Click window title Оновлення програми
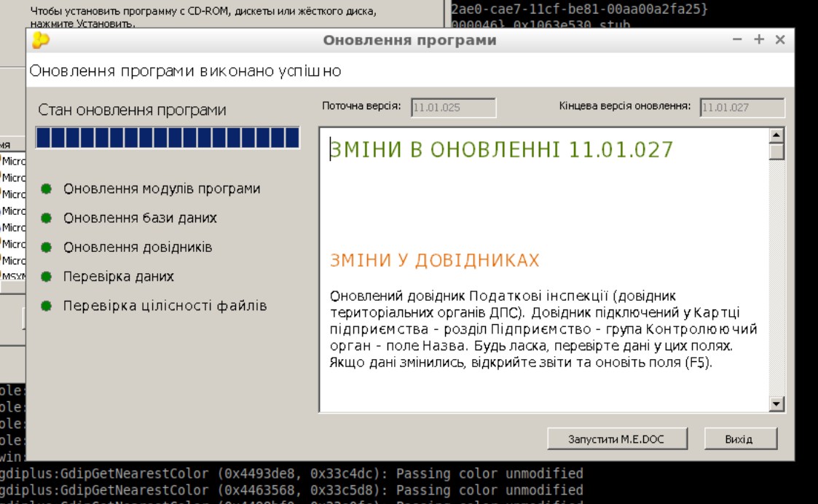This screenshot has width=818, height=504. 409,40
